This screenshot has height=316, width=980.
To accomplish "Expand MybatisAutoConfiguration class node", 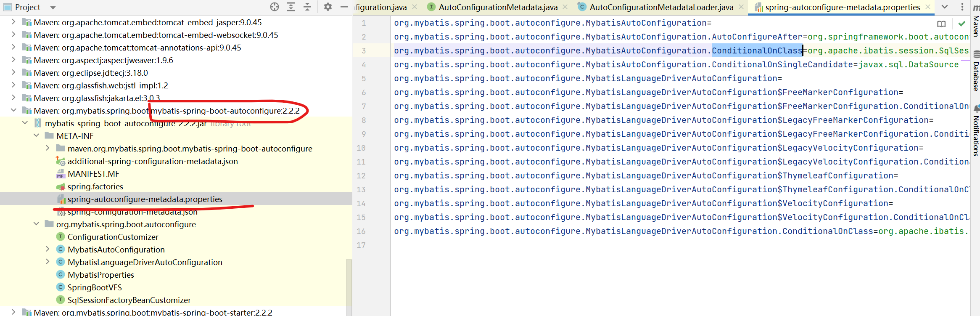I will [48, 249].
